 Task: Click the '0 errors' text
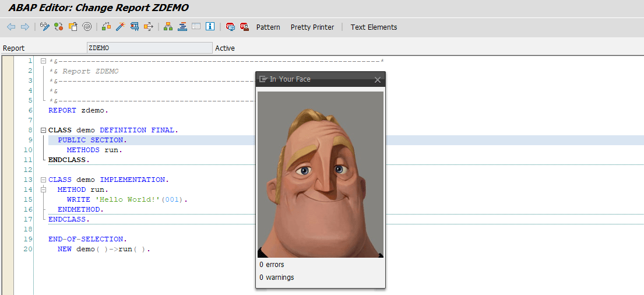pos(272,264)
